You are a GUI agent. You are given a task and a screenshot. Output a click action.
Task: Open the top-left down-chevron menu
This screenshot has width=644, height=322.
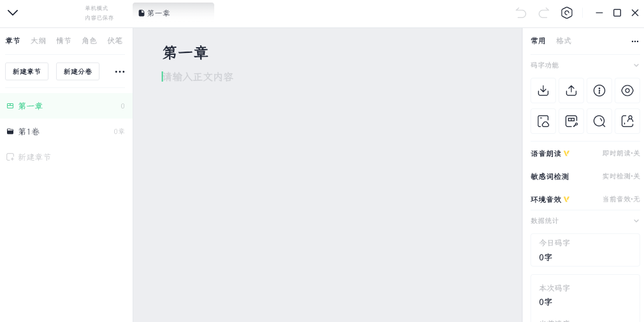coord(13,13)
